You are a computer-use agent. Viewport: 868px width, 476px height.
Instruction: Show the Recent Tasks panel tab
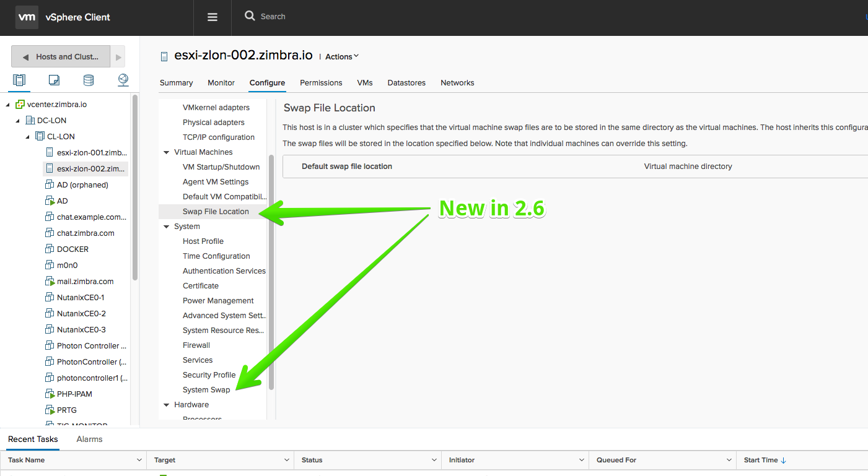33,439
